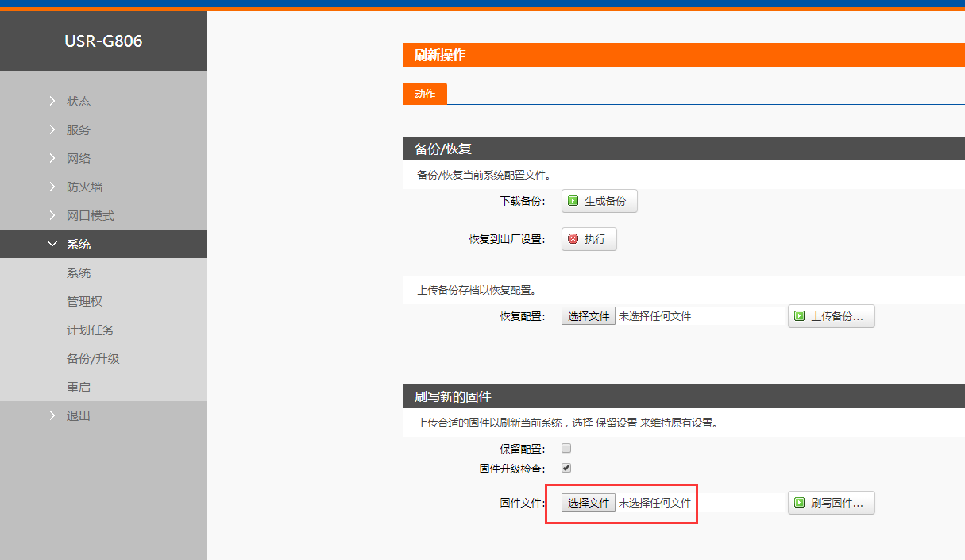Expand the 服务 sidebar section
This screenshot has height=560, width=965.
point(78,129)
